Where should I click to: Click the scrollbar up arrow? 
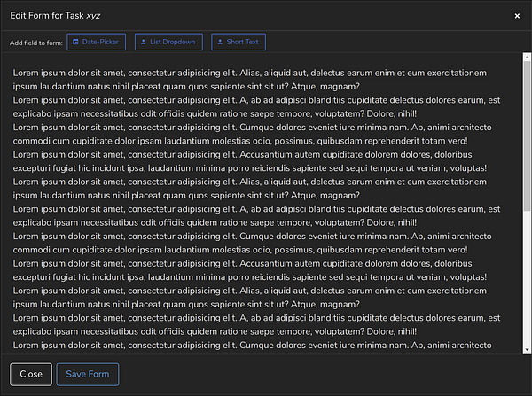(527, 58)
